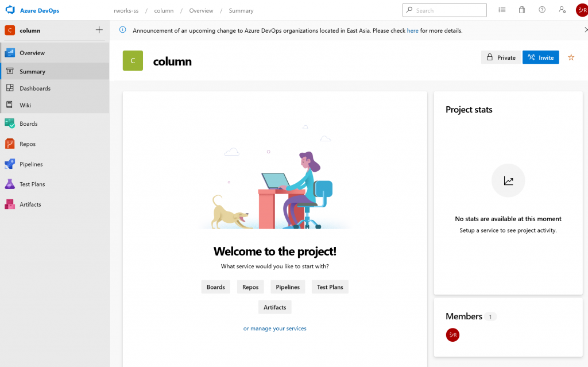Click 'No stats are available at this moment'

tap(508, 219)
